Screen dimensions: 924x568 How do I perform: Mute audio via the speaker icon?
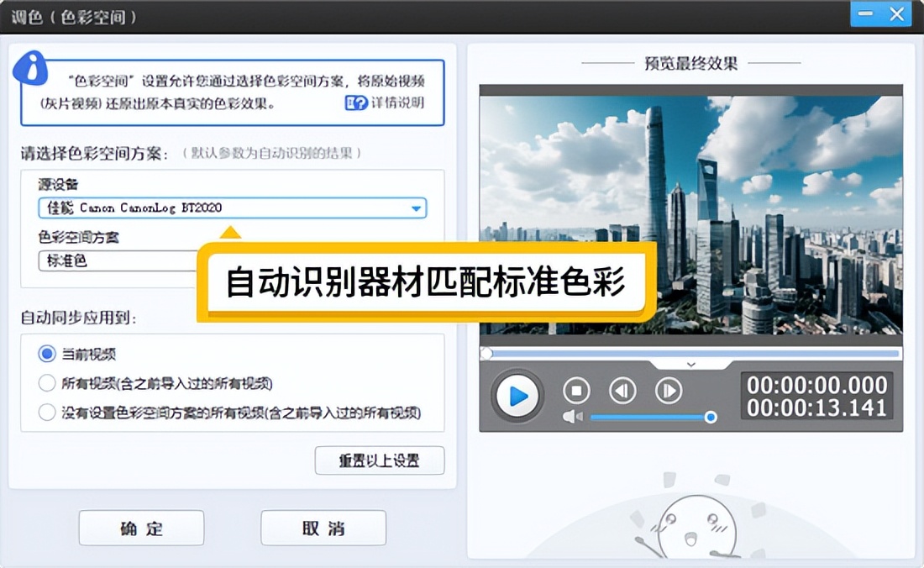coord(572,417)
